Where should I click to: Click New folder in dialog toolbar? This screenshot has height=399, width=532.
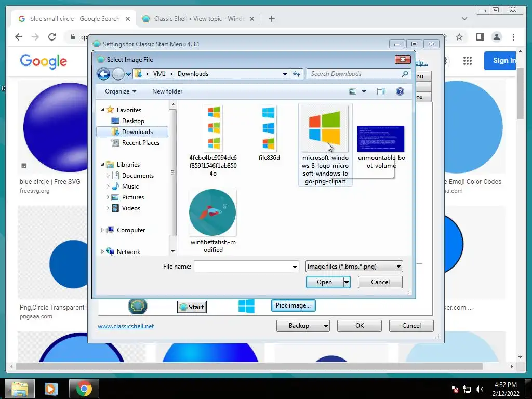(167, 91)
